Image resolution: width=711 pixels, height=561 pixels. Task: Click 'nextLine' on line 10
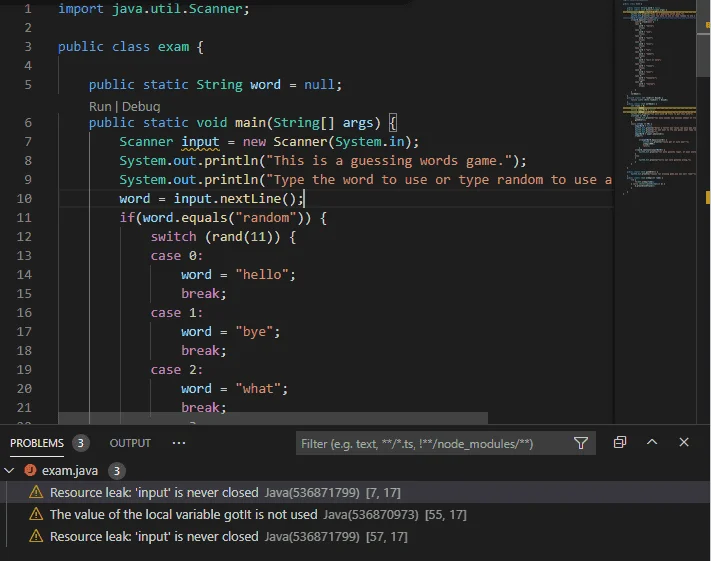(x=250, y=199)
